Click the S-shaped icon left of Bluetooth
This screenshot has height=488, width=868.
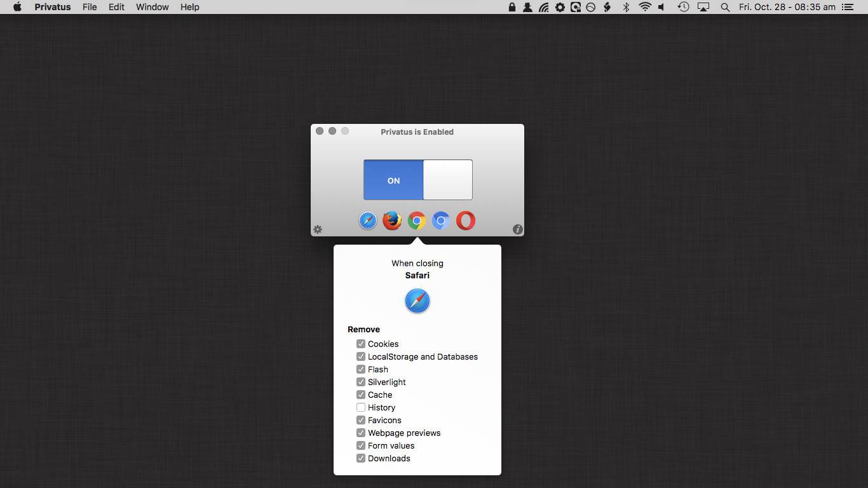pyautogui.click(x=607, y=7)
